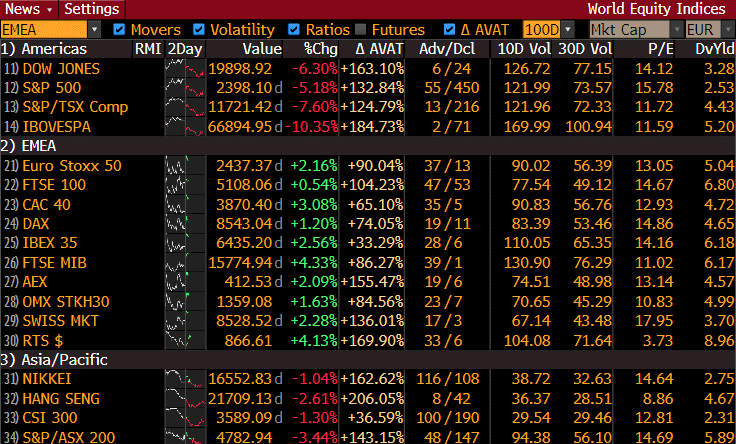Toggle the Volatility checkbox
Screen dimensions: 736x444
pyautogui.click(x=199, y=30)
